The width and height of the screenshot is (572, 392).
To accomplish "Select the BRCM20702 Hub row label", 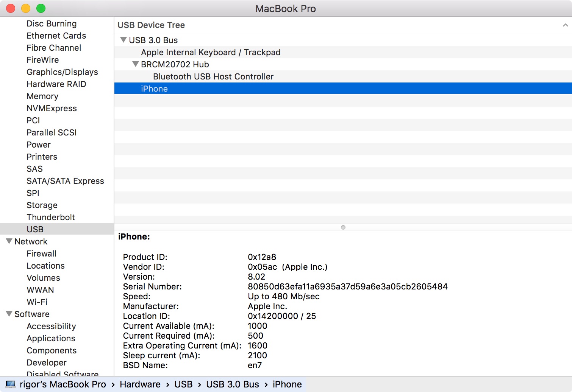I will (x=175, y=64).
